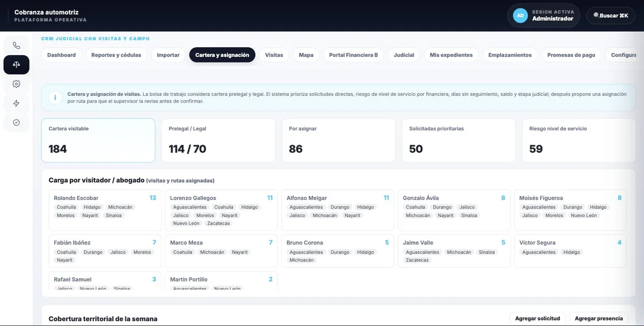Viewport: 644px width, 326px height.
Task: Select the Prelegal / Legal summary card
Action: [218, 140]
